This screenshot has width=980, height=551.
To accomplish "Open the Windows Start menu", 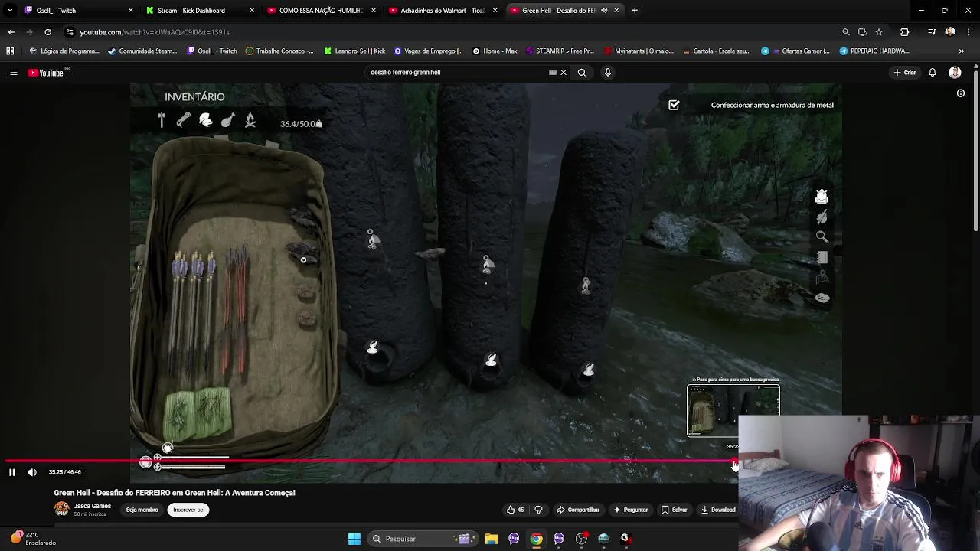I will (x=354, y=539).
